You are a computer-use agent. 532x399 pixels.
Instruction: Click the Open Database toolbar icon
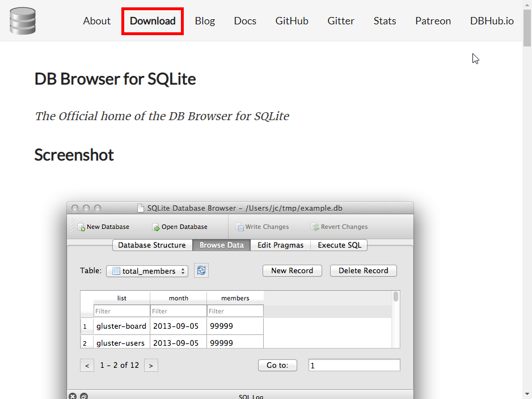coord(156,227)
